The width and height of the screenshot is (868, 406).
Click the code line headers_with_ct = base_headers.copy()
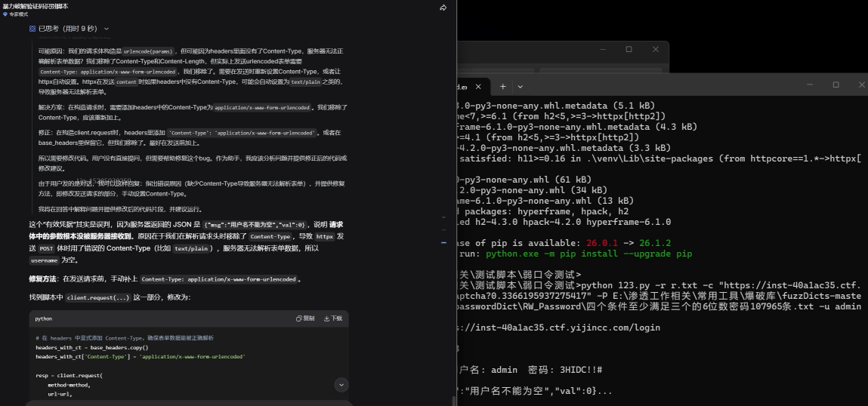click(92, 347)
